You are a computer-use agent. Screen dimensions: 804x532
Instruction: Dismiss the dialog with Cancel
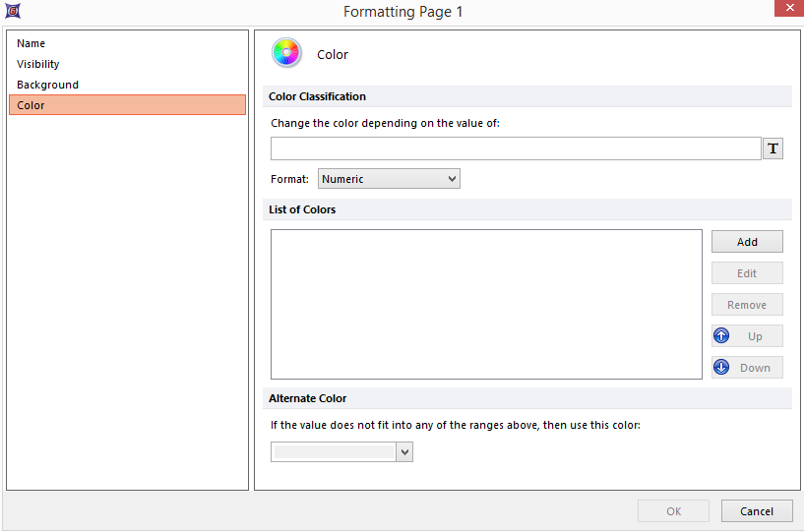click(x=756, y=511)
